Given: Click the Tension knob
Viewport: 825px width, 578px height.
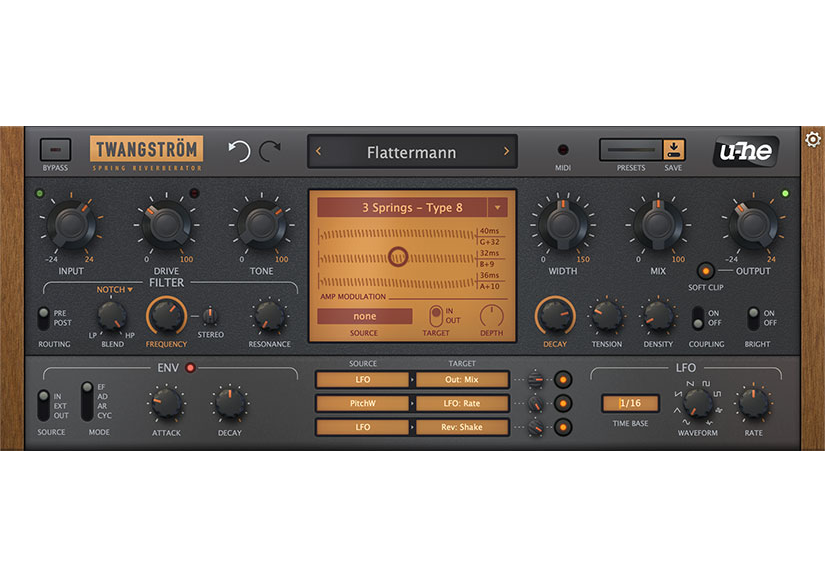Looking at the screenshot, I should pyautogui.click(x=607, y=316).
